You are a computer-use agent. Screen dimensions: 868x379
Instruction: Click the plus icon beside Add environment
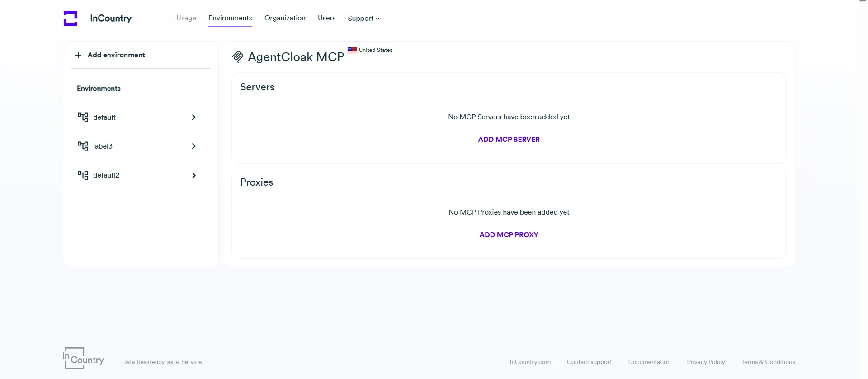pyautogui.click(x=78, y=55)
